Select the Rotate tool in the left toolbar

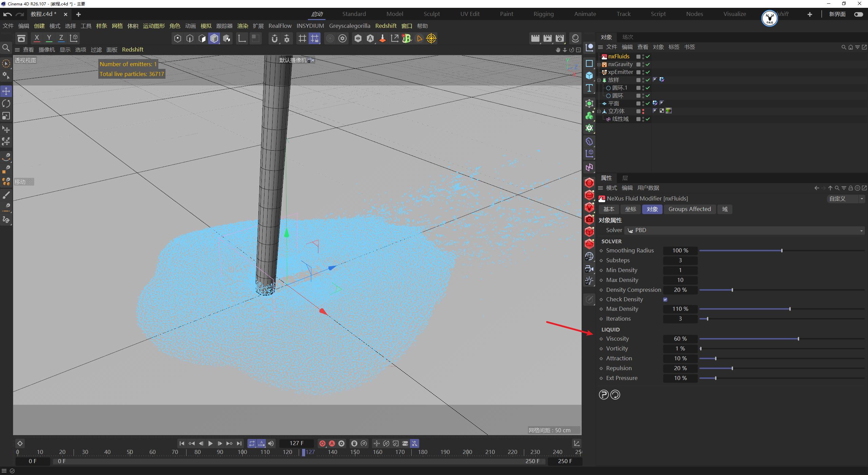(6, 103)
